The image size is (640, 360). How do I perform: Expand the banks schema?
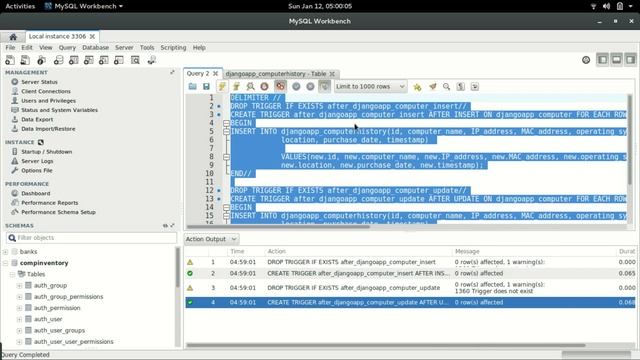pyautogui.click(x=5, y=251)
